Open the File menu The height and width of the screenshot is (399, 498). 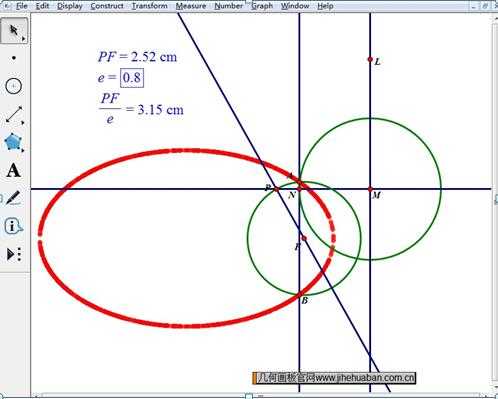[22, 6]
